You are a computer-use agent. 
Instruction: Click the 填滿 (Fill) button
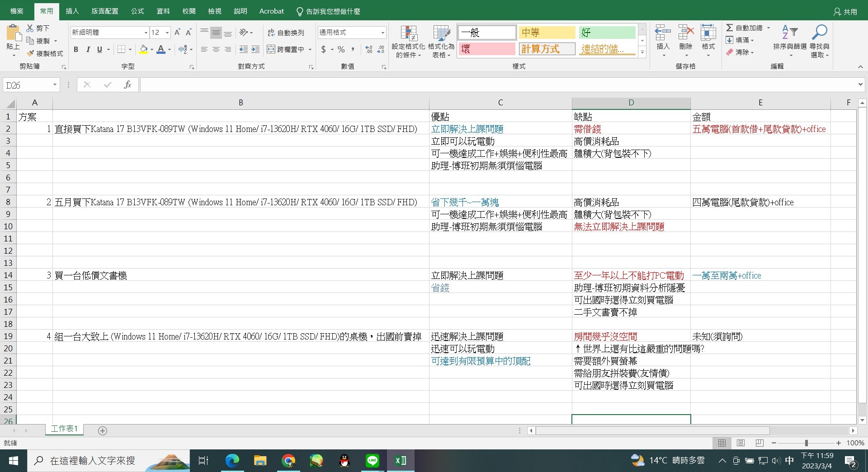coord(740,40)
